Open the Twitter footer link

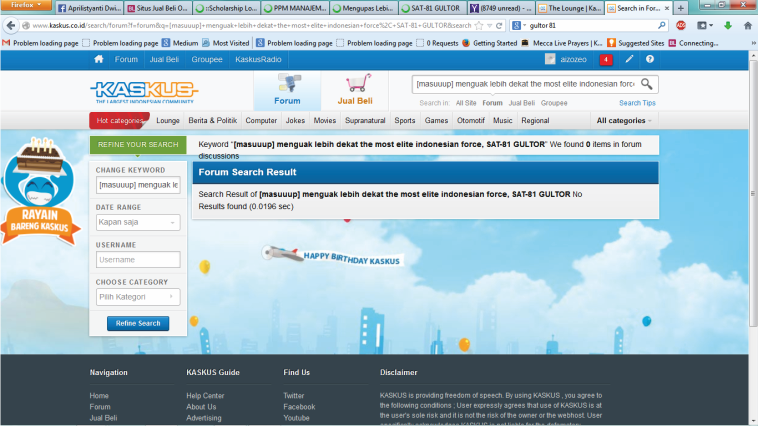293,396
